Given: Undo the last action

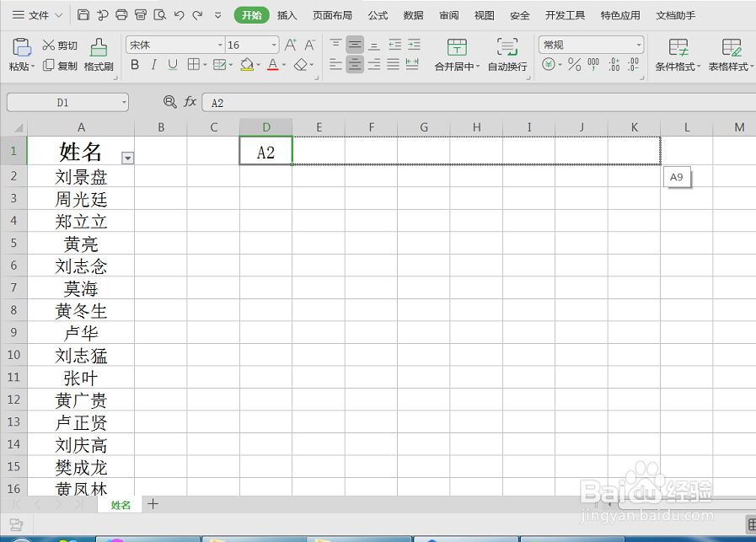Looking at the screenshot, I should click(179, 15).
